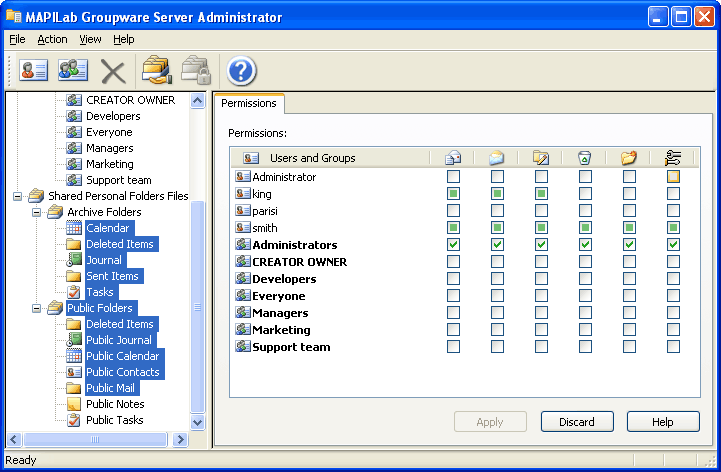Click the share folders toolbar icon
The height and width of the screenshot is (472, 721).
[157, 70]
